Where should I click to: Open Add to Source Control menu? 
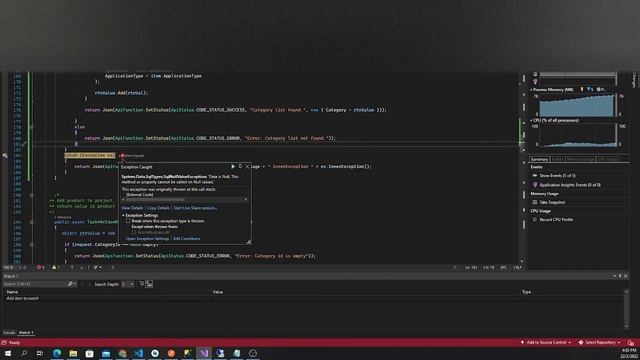click(x=546, y=342)
